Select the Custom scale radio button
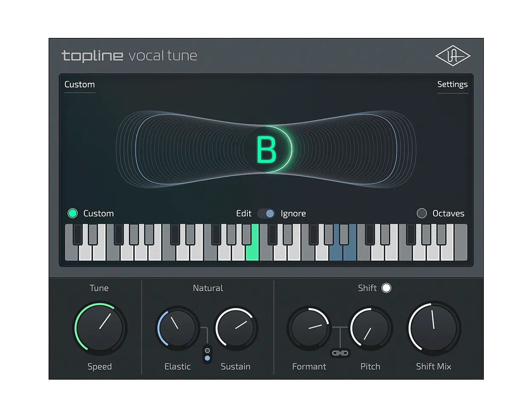Viewport: 532px width, 418px height. pyautogui.click(x=72, y=213)
